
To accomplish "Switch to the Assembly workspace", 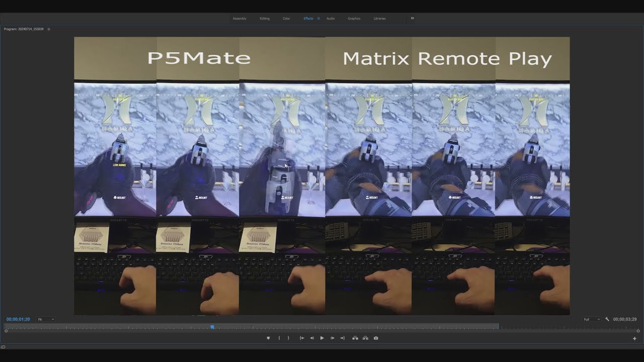I will click(x=239, y=19).
